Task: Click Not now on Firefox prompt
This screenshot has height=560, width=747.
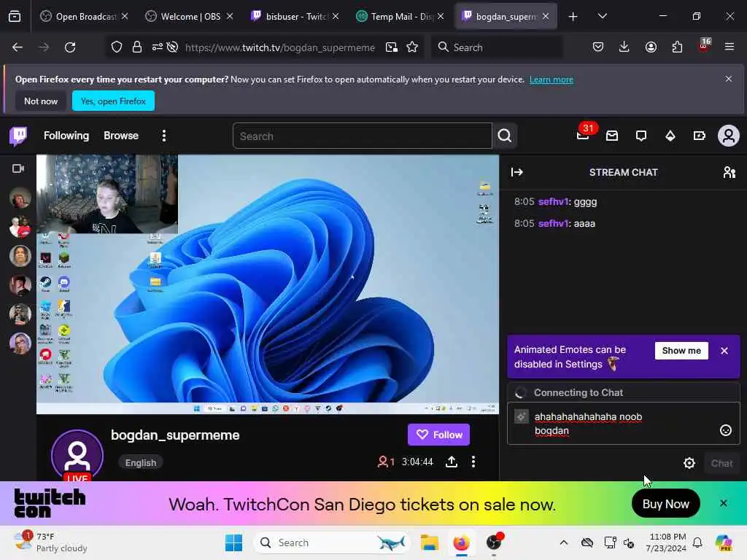Action: point(41,101)
